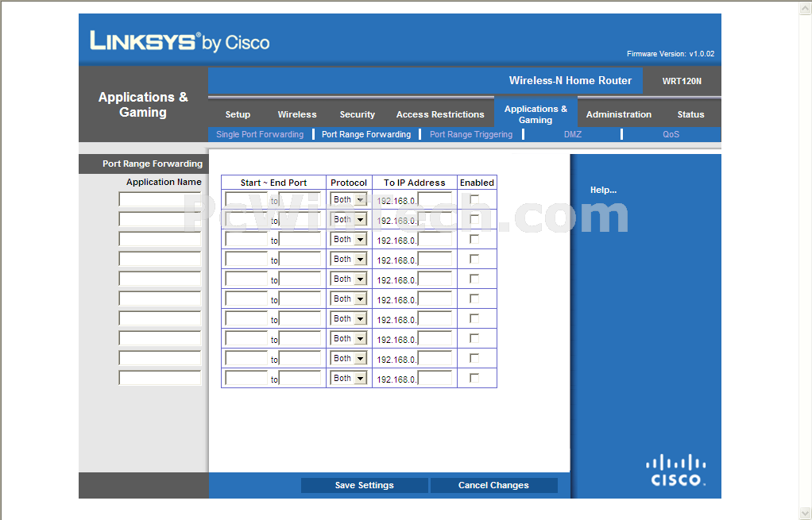The image size is (812, 520).
Task: Enable the first port range forwarding row
Action: tap(474, 199)
